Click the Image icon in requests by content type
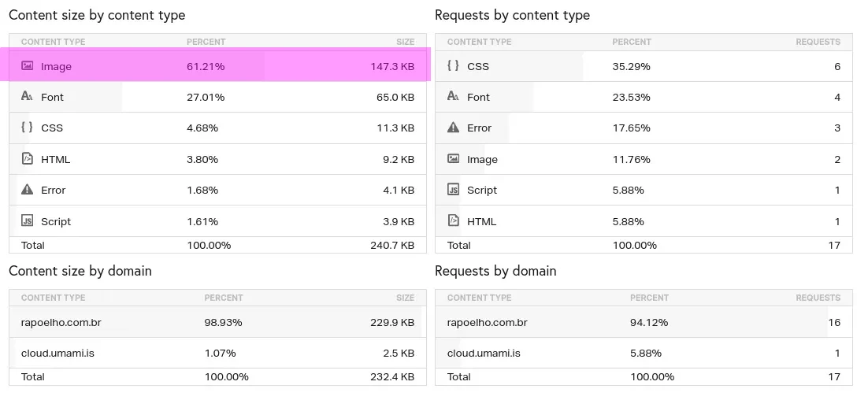This screenshot has width=868, height=400. coord(453,159)
